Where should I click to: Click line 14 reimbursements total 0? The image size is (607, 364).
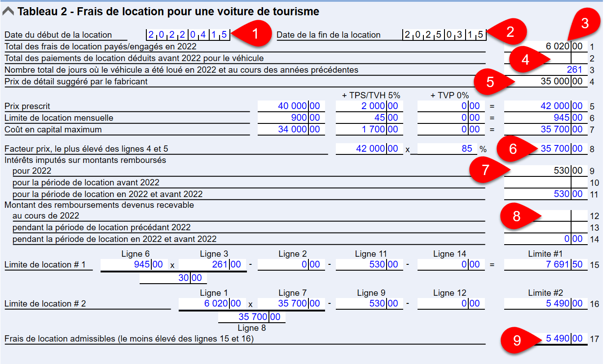pyautogui.click(x=545, y=239)
